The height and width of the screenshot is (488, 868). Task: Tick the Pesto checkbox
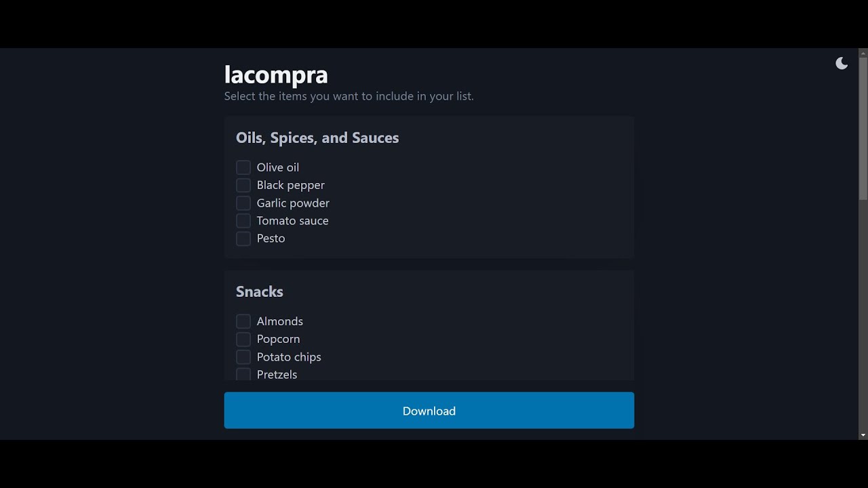point(243,239)
